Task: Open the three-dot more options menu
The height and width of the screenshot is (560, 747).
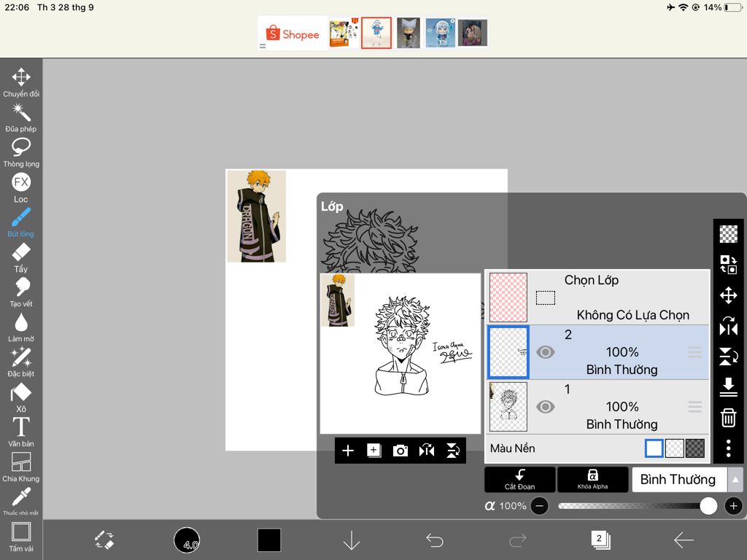Action: pos(729,448)
